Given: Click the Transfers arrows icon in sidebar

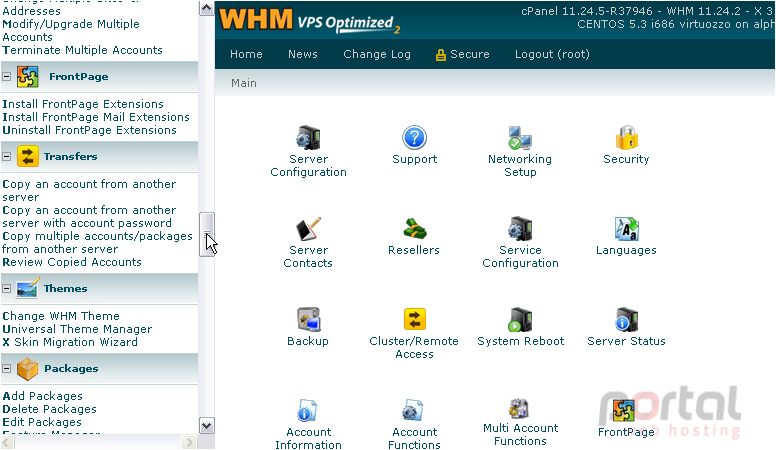Looking at the screenshot, I should 28,156.
